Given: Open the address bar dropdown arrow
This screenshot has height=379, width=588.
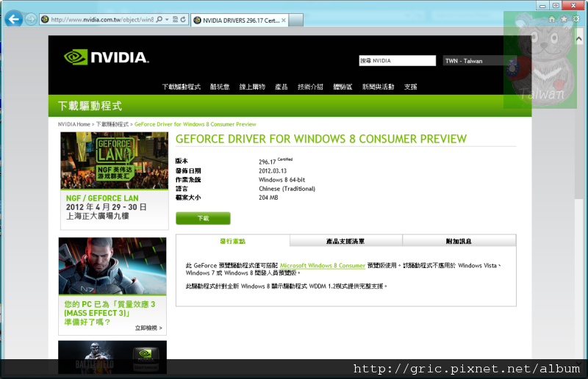Looking at the screenshot, I should coord(167,20).
